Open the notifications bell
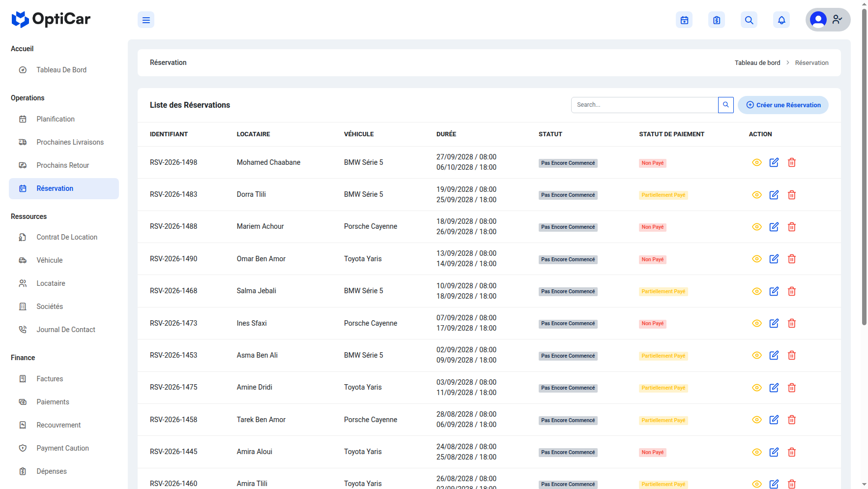 781,20
